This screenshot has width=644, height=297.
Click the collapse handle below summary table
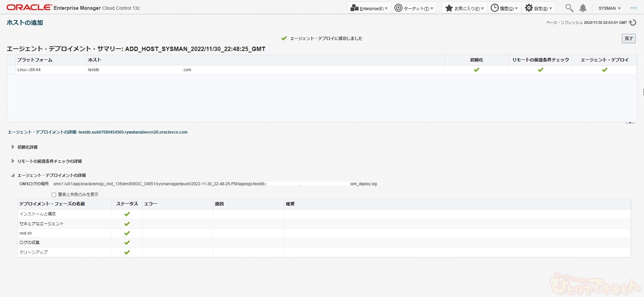coord(630,122)
